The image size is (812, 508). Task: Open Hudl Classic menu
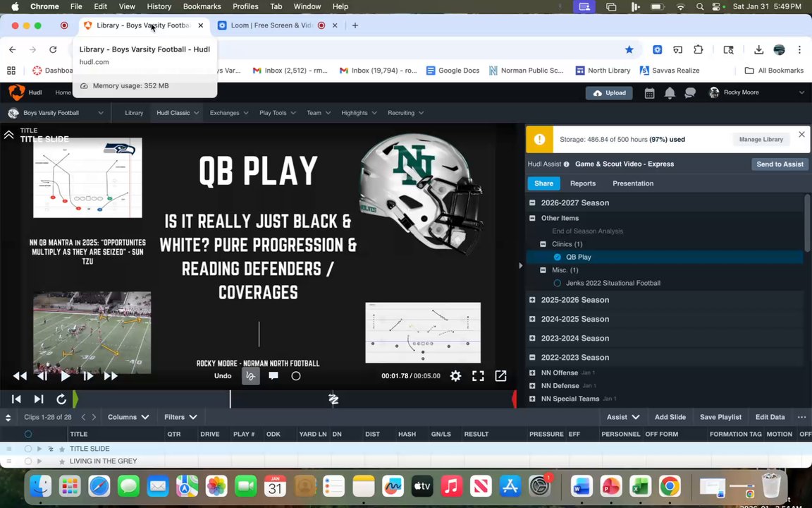coord(178,113)
